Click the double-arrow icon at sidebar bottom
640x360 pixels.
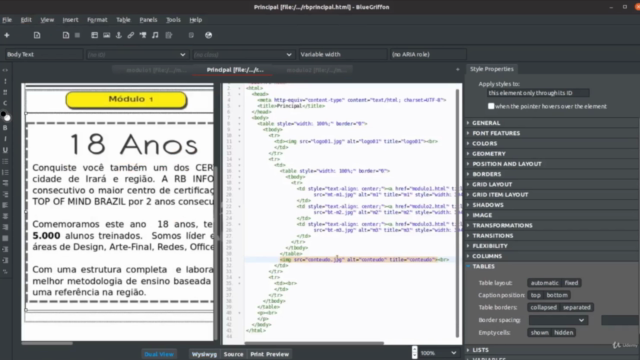[x=5, y=271]
